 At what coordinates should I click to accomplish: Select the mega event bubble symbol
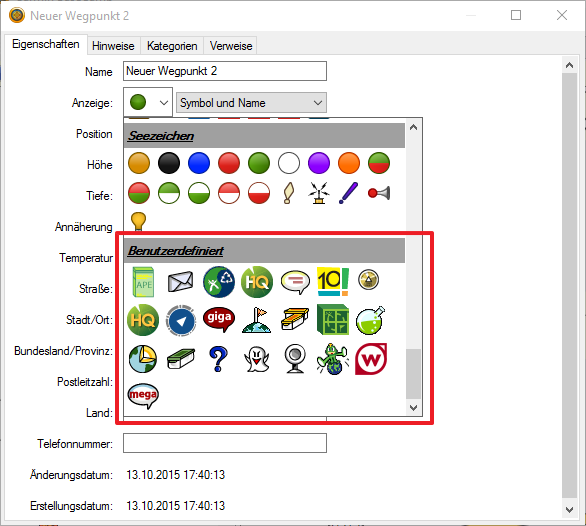pos(143,396)
